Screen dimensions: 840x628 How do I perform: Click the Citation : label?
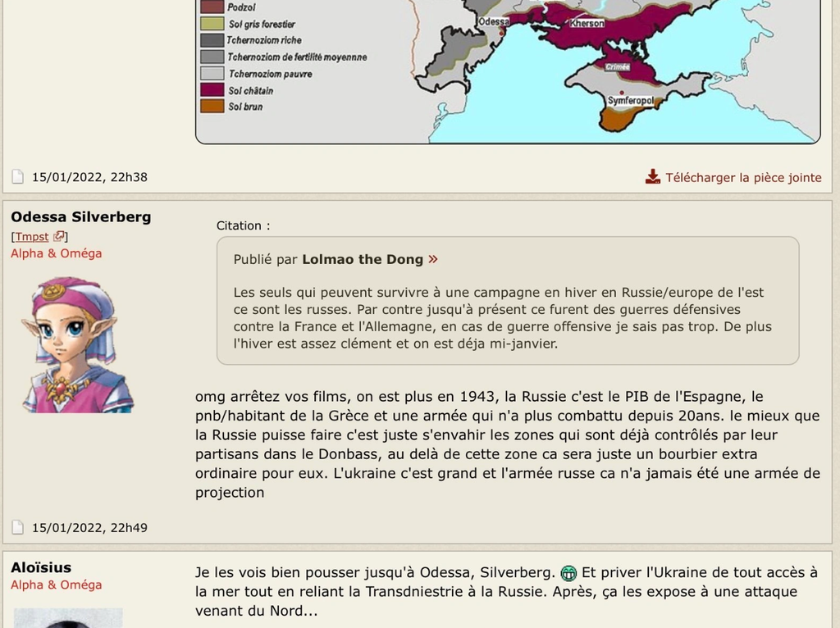coord(243,225)
